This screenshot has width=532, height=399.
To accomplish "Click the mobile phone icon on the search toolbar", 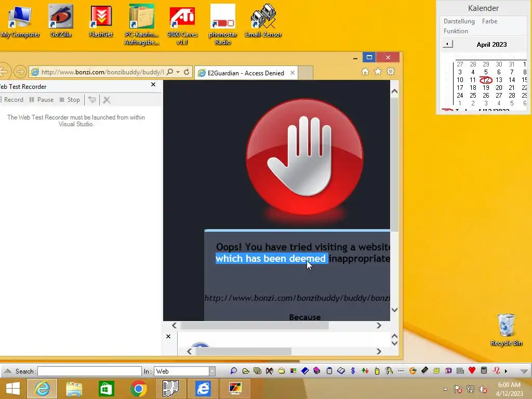I will 377,371.
